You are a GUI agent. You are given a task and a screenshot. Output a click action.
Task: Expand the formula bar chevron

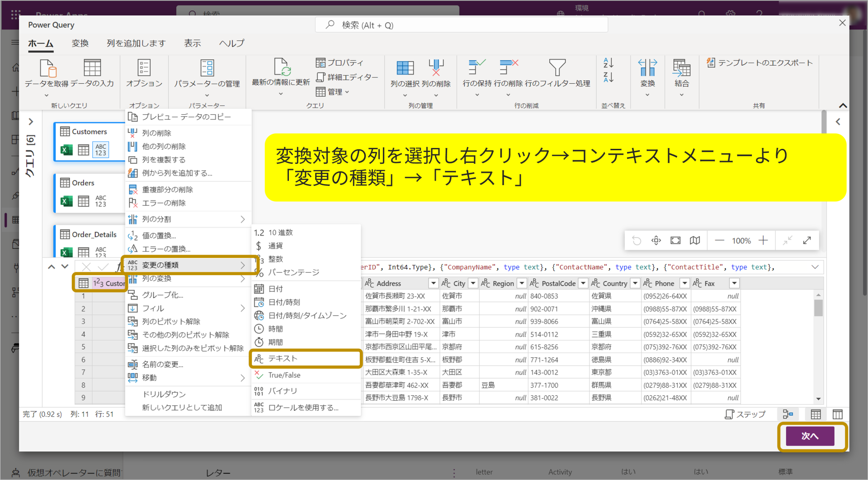pyautogui.click(x=815, y=267)
